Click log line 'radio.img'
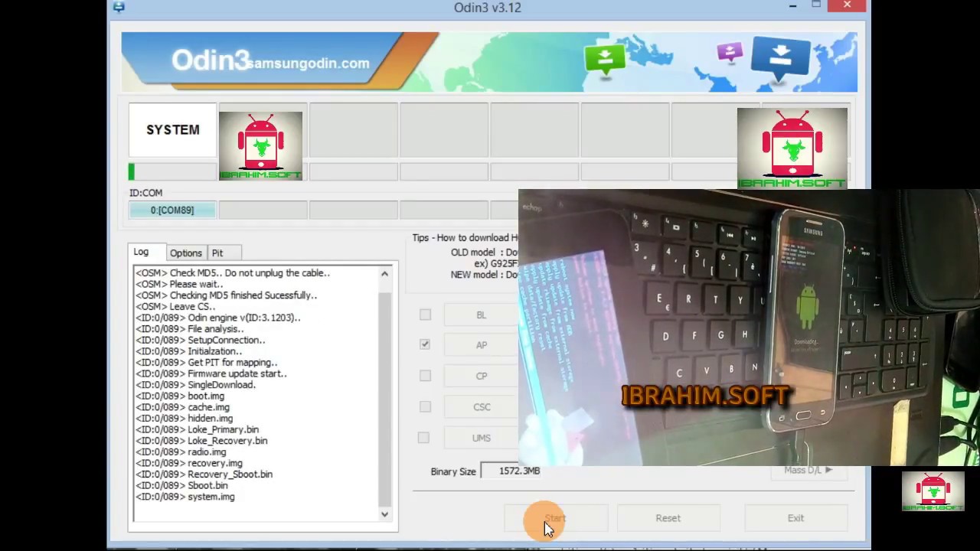 [x=181, y=452]
